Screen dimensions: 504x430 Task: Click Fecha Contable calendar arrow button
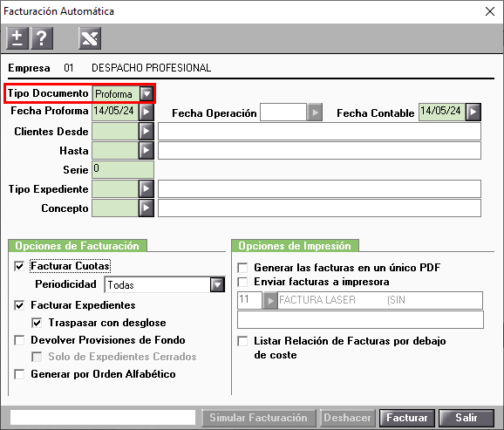(x=473, y=112)
